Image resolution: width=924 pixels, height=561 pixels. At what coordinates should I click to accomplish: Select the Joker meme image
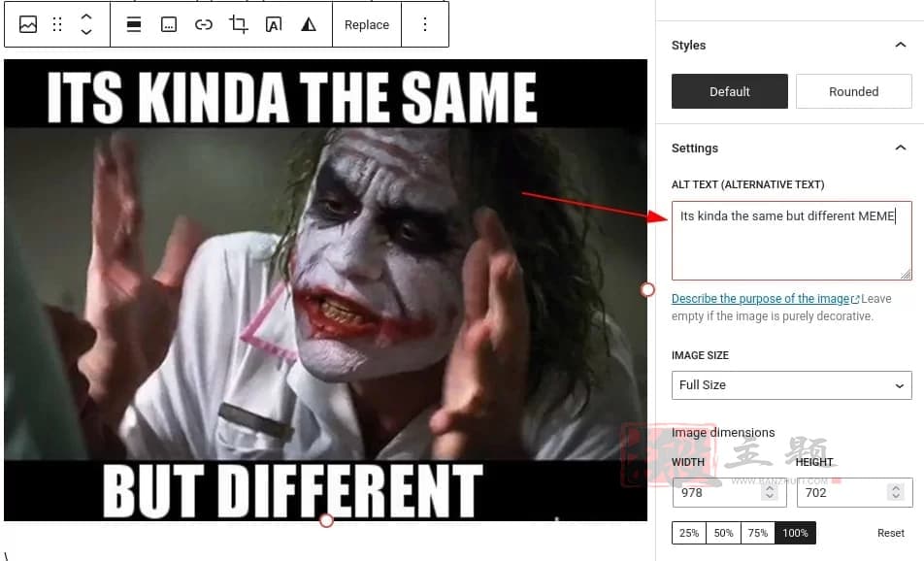coord(325,290)
